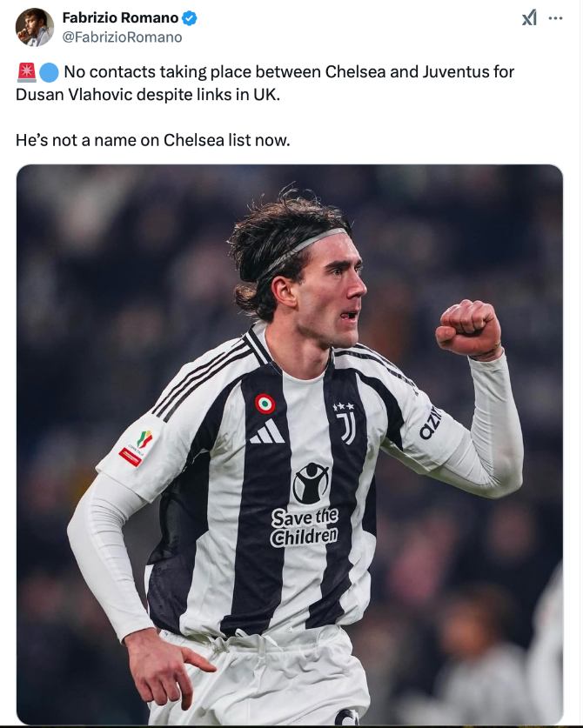Open the @FabrizioRomano handle link
Screen dimensions: 583x728
tap(122, 37)
